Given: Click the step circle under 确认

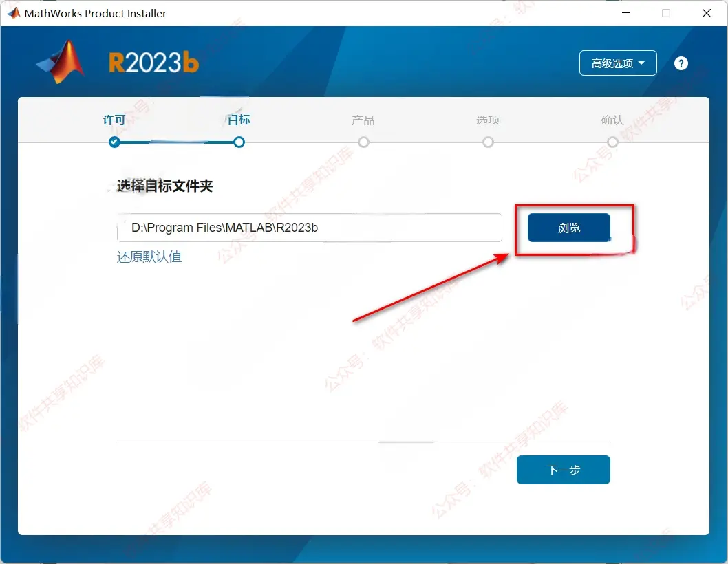Looking at the screenshot, I should 612,142.
